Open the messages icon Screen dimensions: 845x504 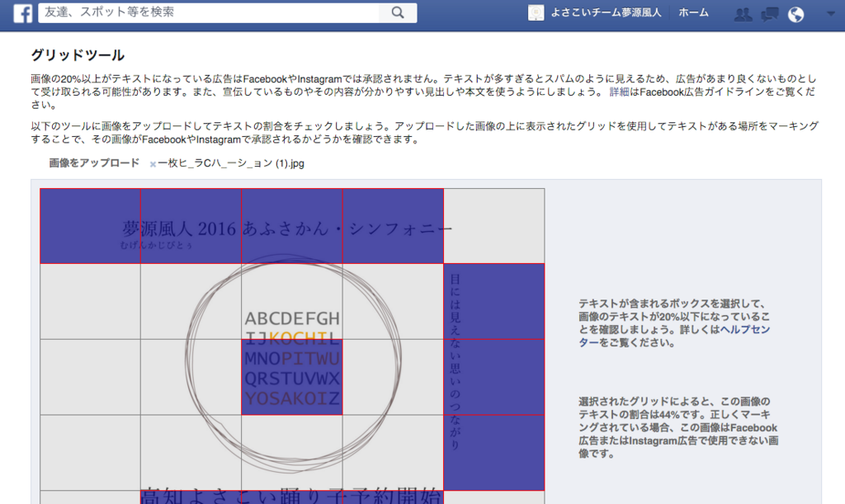pos(770,13)
